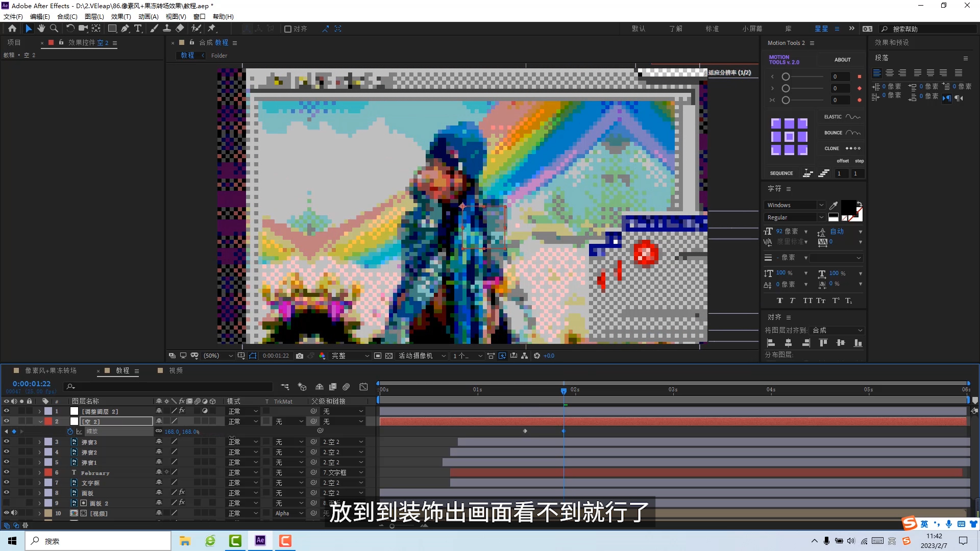Open the 动画(A) menu
Image resolution: width=980 pixels, height=551 pixels.
coord(148,16)
